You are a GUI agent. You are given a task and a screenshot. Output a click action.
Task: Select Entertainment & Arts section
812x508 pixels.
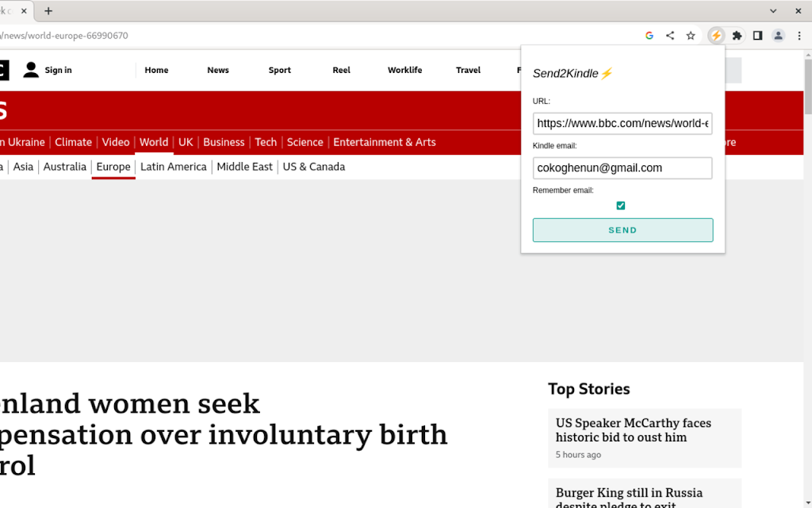385,142
